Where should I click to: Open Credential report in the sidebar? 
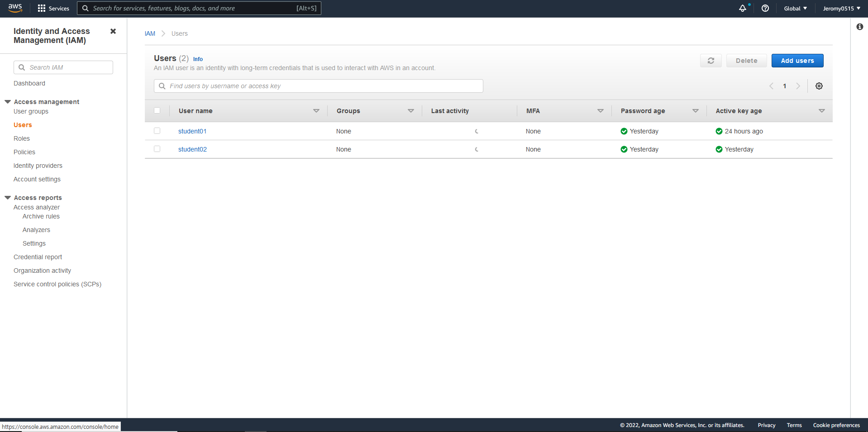[x=38, y=257]
